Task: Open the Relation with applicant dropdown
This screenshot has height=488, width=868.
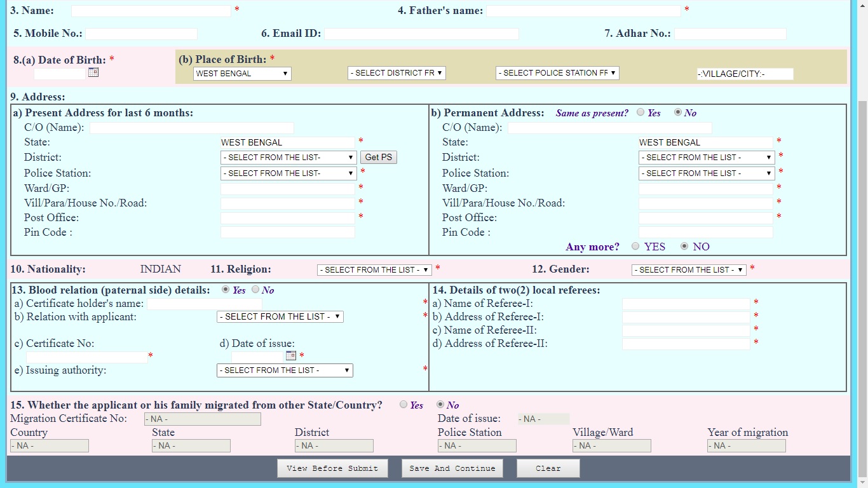Action: tap(280, 316)
